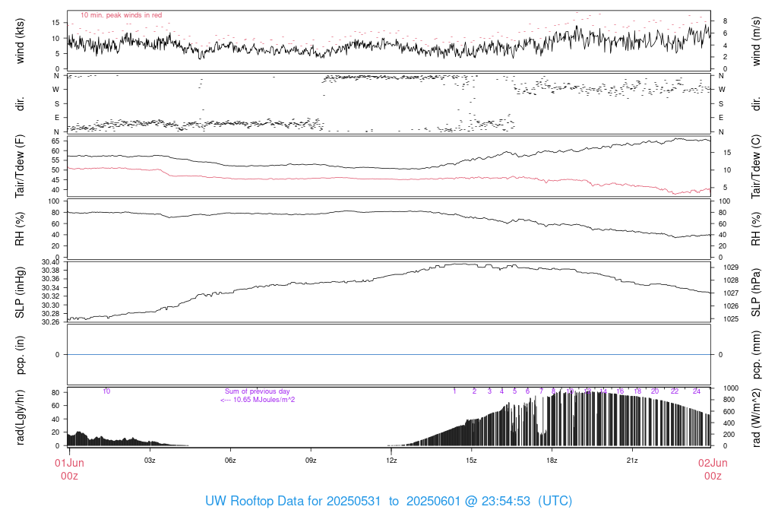Click the 'rad(Lgly/hr)' left axis label
Image resolution: width=778 pixels, height=532 pixels.
21,416
